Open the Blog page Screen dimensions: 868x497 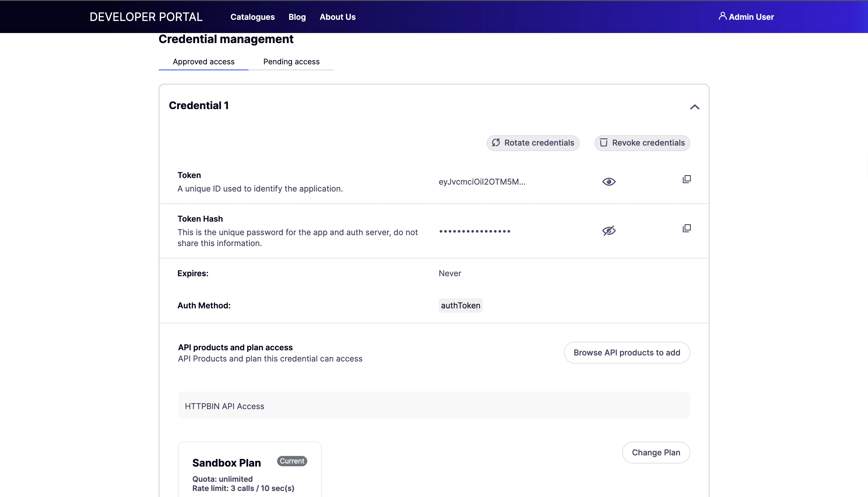coord(297,17)
